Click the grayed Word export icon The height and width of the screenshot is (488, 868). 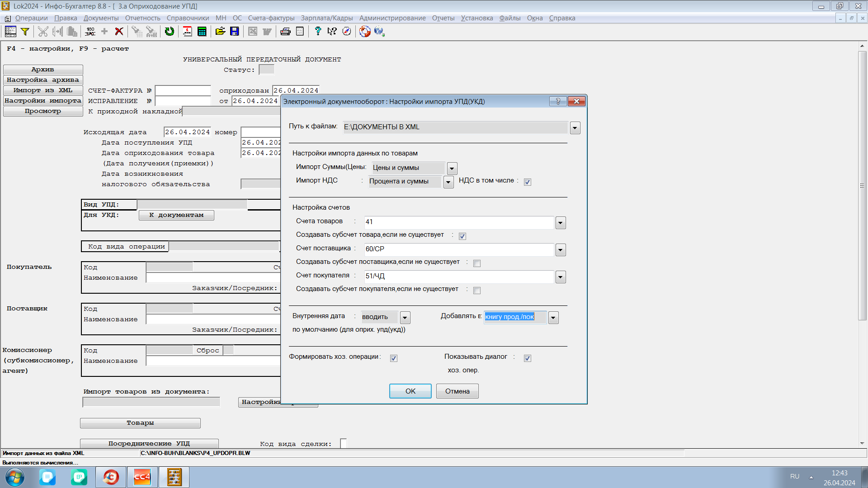(x=267, y=31)
